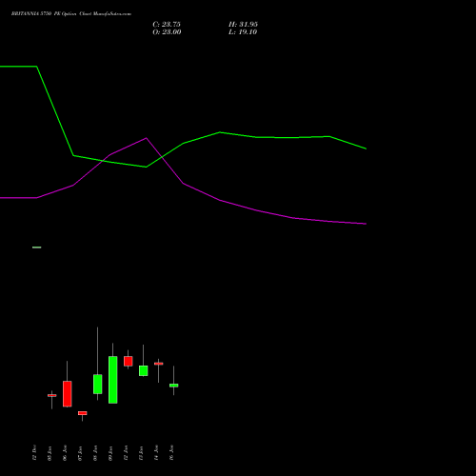This screenshot has height=476, width=476.
Task: Select the close value C: 23.75
Action: pyautogui.click(x=167, y=25)
